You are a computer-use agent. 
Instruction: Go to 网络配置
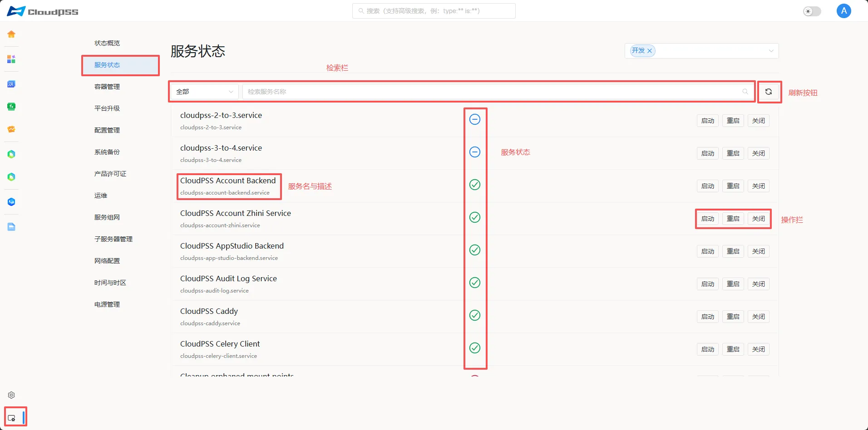point(107,261)
